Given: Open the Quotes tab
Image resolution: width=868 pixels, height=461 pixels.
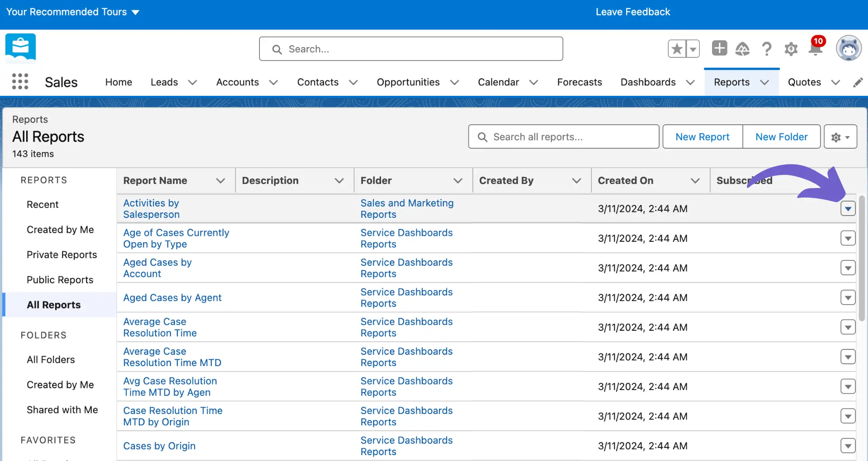Looking at the screenshot, I should coord(804,82).
